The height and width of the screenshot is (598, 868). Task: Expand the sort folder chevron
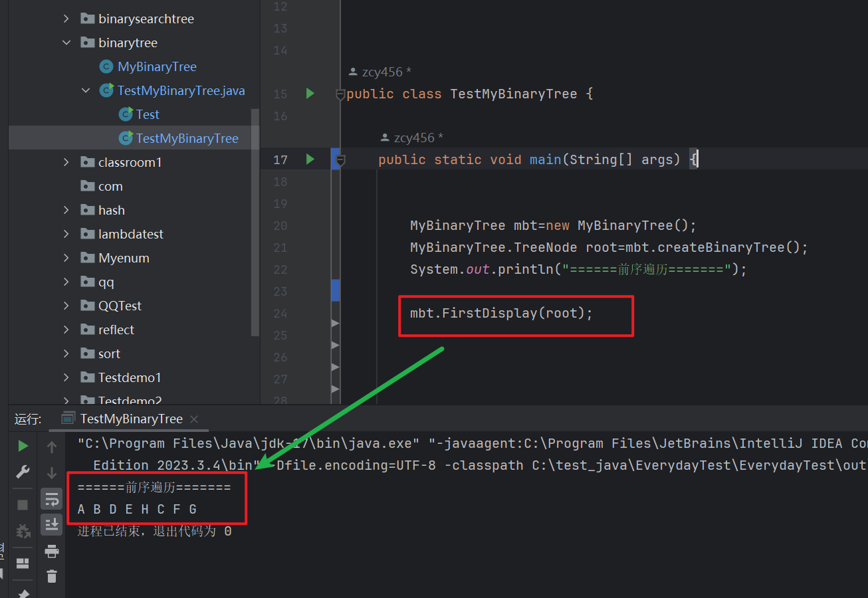pos(66,353)
